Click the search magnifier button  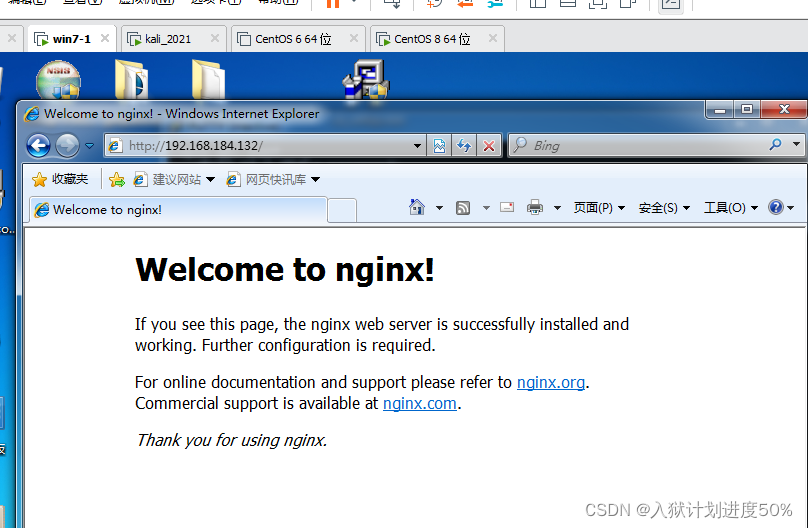[x=775, y=145]
